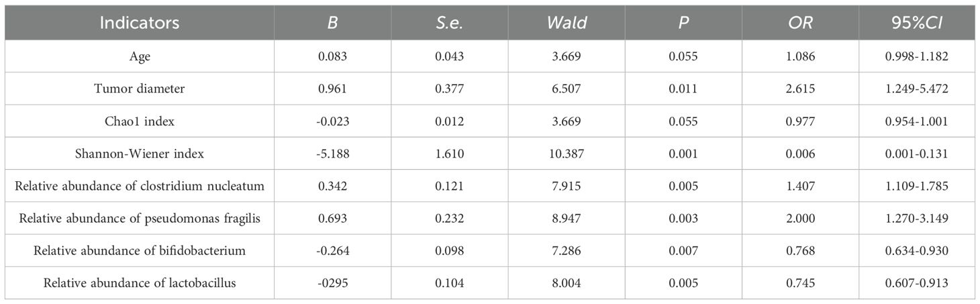
Task: Click the 95%CI column header
Action: pos(916,23)
